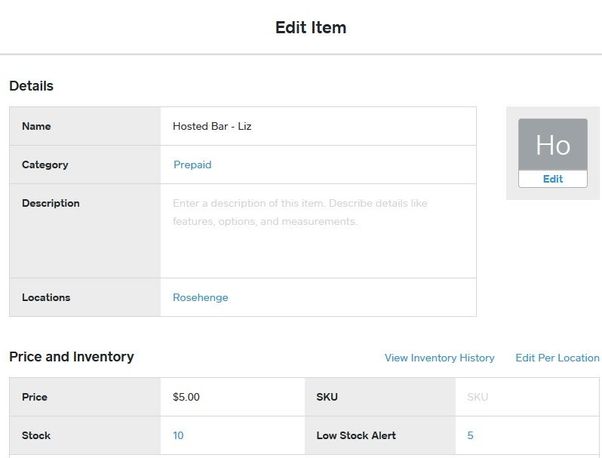Viewport: 602px width, 458px height.
Task: Open the Rosehenge locations selector
Action: 200,298
